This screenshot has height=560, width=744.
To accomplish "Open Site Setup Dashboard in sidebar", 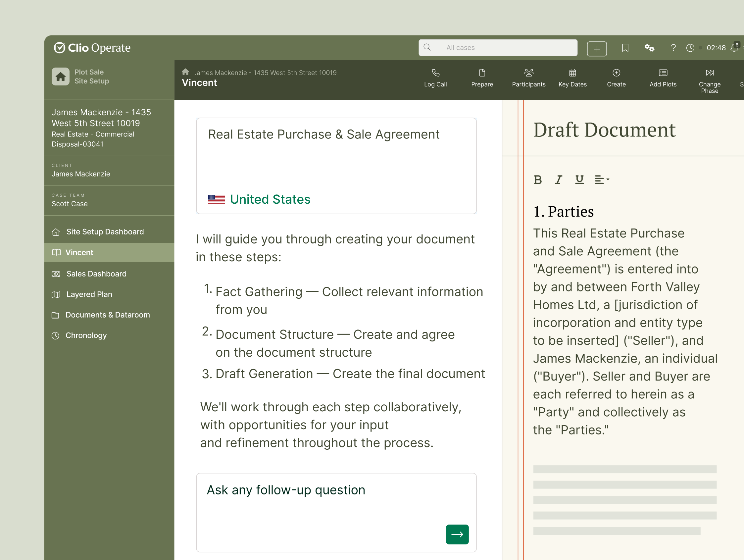I will click(109, 232).
